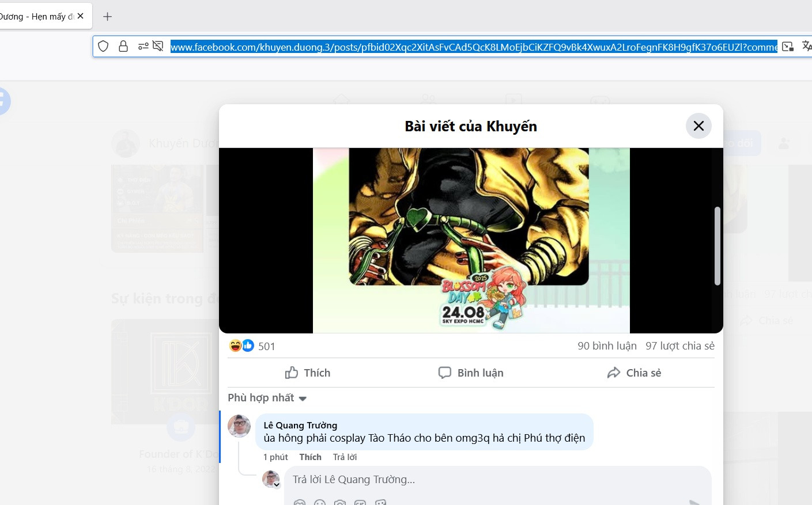Open site security padlock info

123,46
